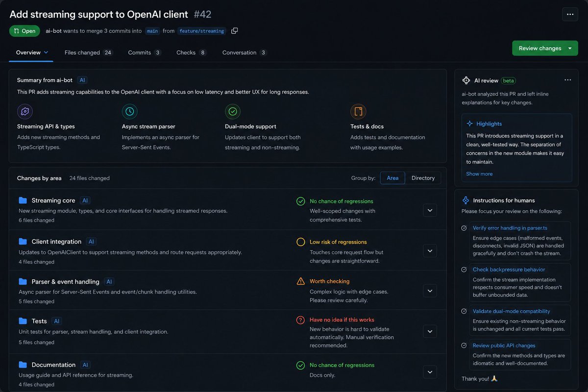Switch to the Files changed tab
Viewport: 588px width, 392px height.
[x=88, y=52]
